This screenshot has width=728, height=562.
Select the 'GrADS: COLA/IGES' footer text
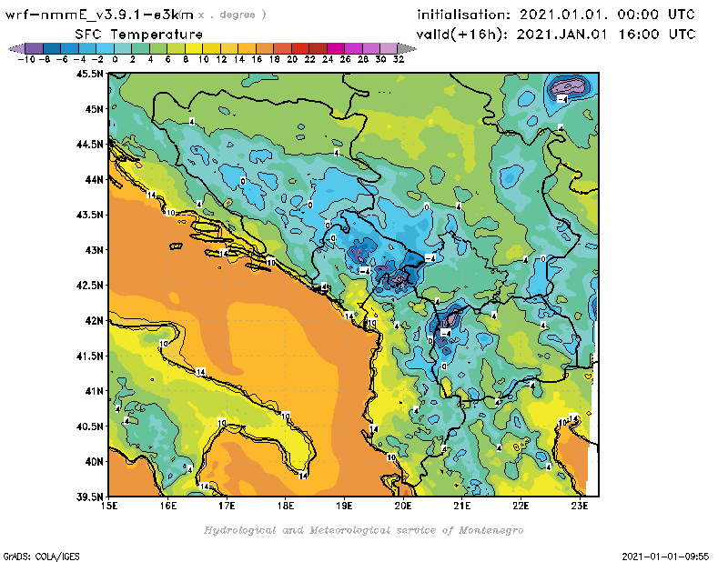[41, 557]
